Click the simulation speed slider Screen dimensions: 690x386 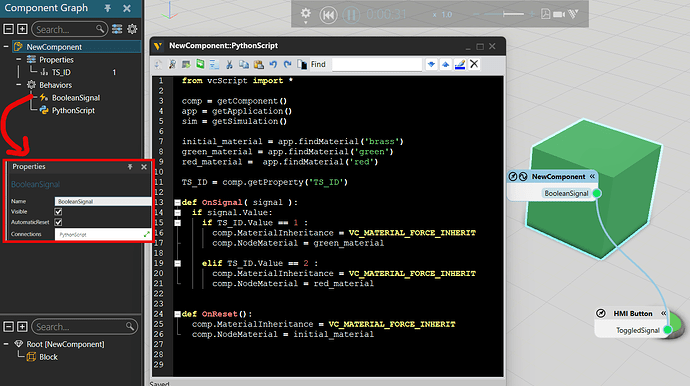pos(505,14)
